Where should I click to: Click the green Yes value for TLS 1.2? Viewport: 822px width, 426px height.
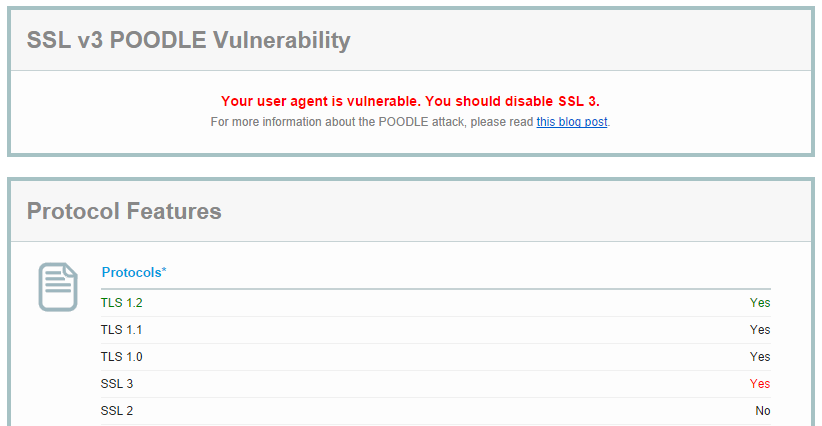point(760,303)
